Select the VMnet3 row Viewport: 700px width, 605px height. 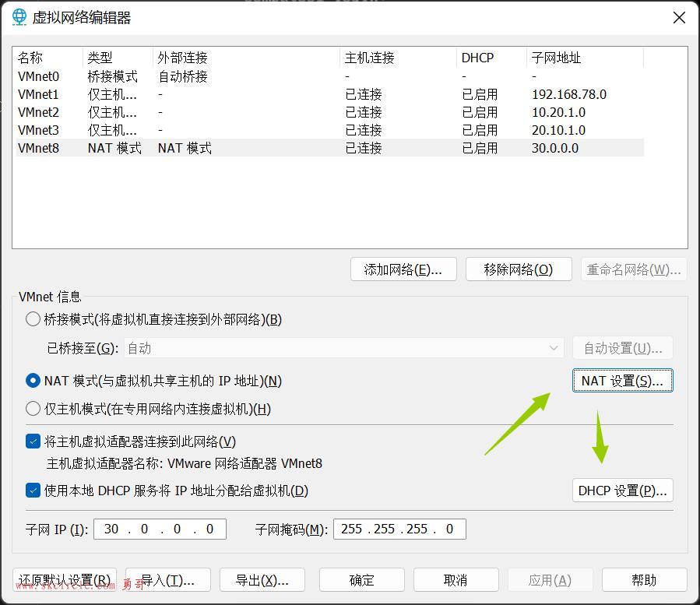point(330,130)
